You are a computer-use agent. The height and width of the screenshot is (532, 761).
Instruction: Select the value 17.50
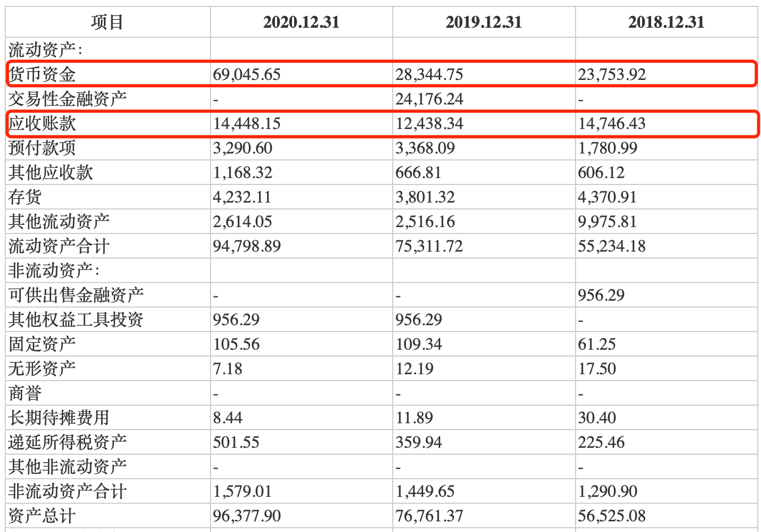click(x=597, y=368)
